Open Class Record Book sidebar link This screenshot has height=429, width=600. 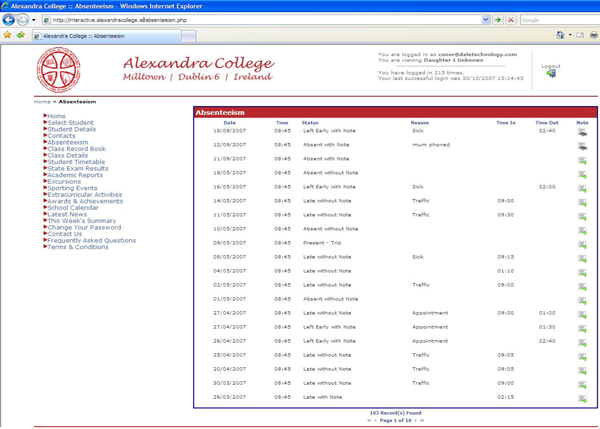click(77, 148)
